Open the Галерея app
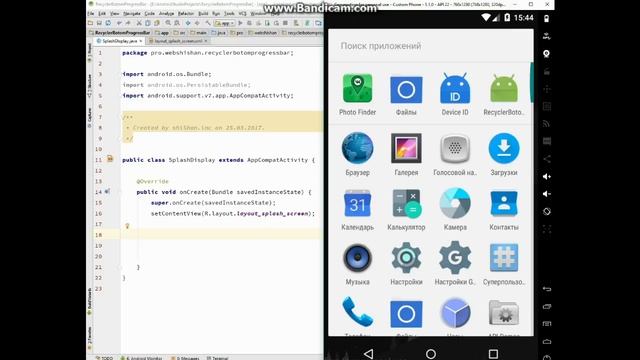 [406, 154]
